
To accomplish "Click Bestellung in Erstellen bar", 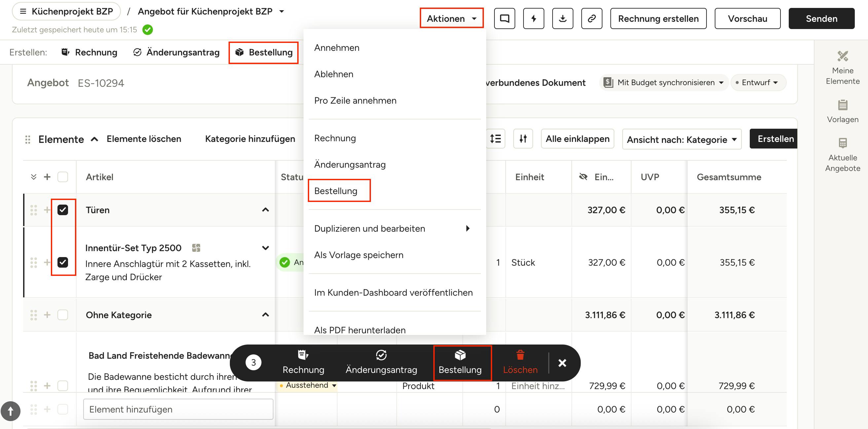I will coord(264,52).
